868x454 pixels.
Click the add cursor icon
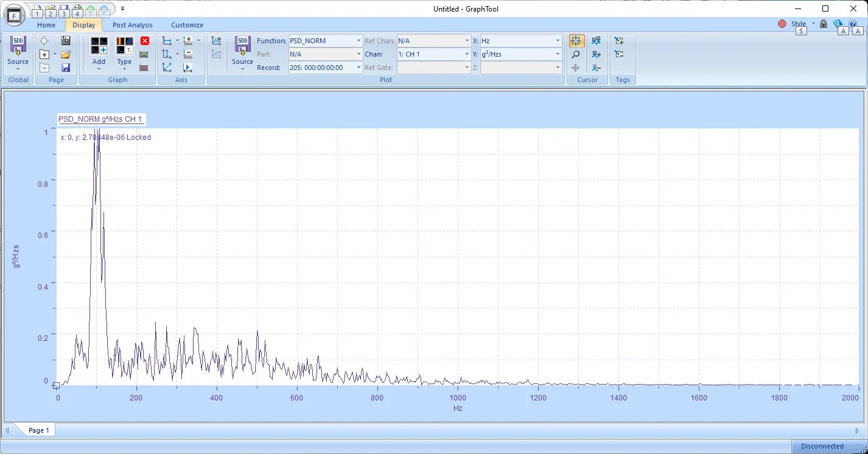click(597, 54)
